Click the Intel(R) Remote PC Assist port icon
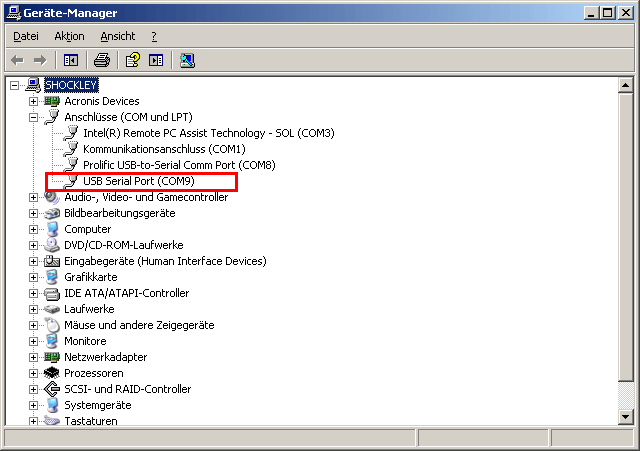The height and width of the screenshot is (451, 640). pos(71,133)
